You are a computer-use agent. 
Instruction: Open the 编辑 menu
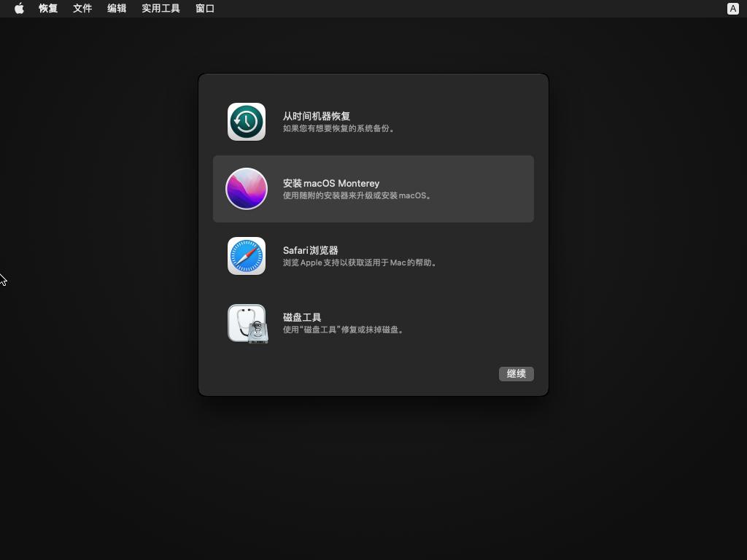point(116,9)
